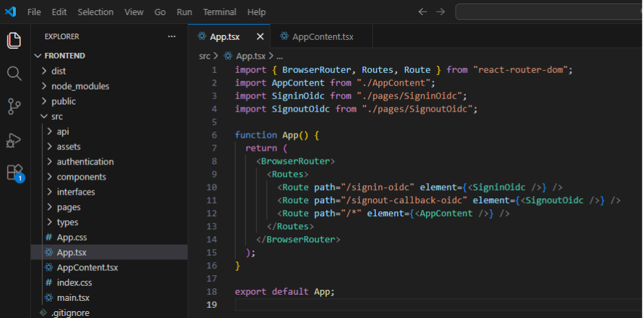Expand the node_modules folder
This screenshot has width=644, height=318.
tap(80, 86)
